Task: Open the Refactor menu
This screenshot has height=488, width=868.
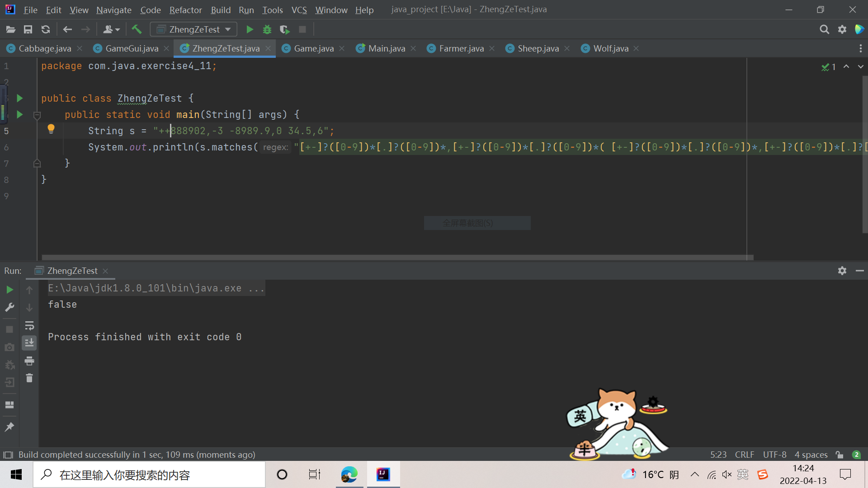Action: coord(185,10)
